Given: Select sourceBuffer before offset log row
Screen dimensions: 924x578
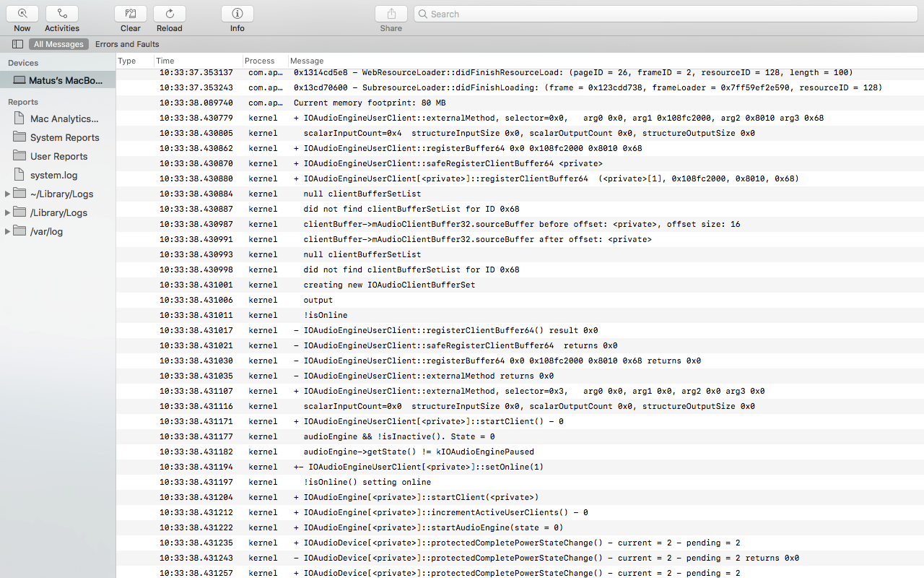Looking at the screenshot, I should pos(520,224).
